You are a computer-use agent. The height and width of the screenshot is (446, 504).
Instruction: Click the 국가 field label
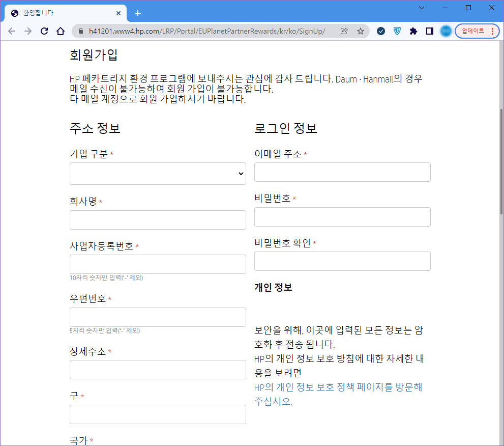point(79,440)
